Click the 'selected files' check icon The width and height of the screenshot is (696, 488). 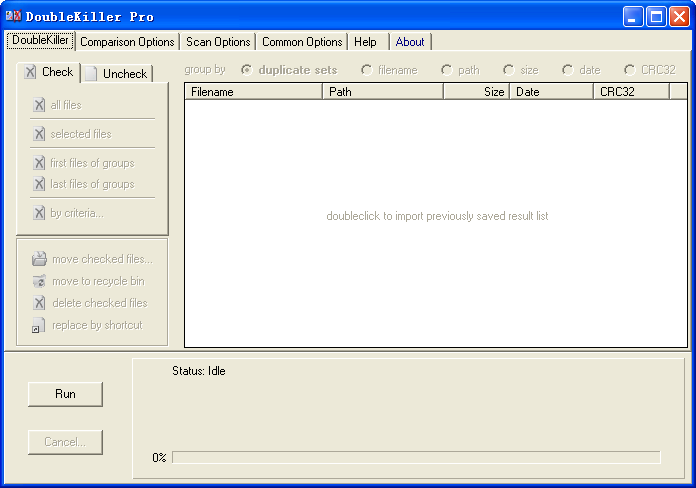39,134
